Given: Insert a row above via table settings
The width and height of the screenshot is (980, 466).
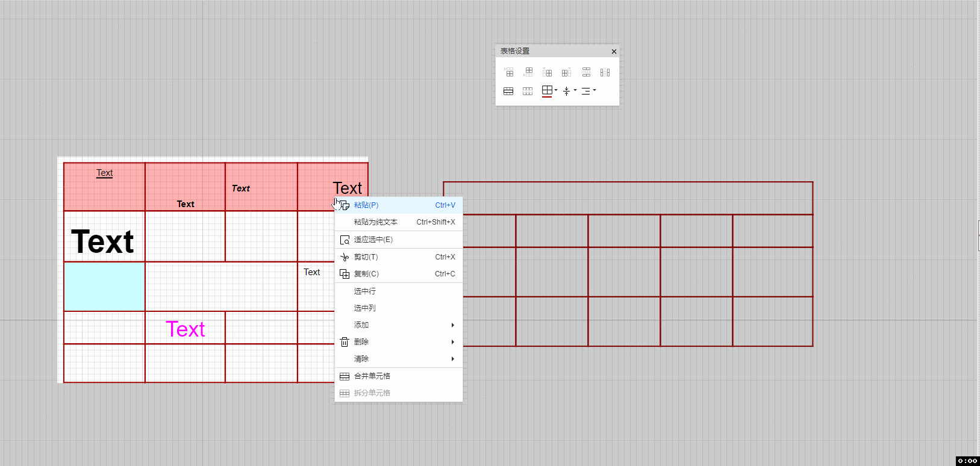Looking at the screenshot, I should click(x=509, y=72).
